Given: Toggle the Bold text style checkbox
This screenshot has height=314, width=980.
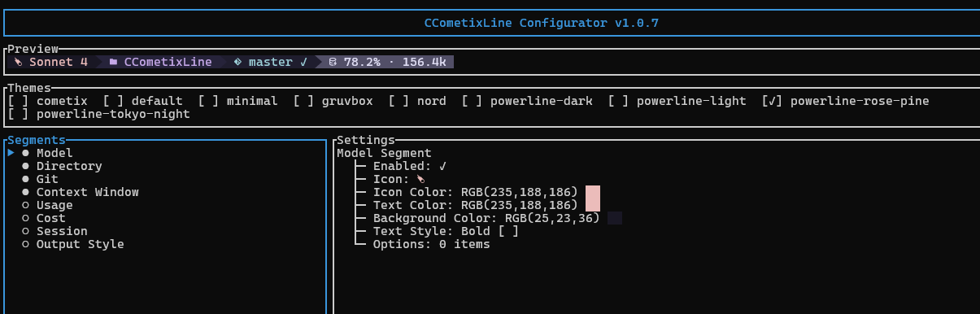Looking at the screenshot, I should 508,231.
